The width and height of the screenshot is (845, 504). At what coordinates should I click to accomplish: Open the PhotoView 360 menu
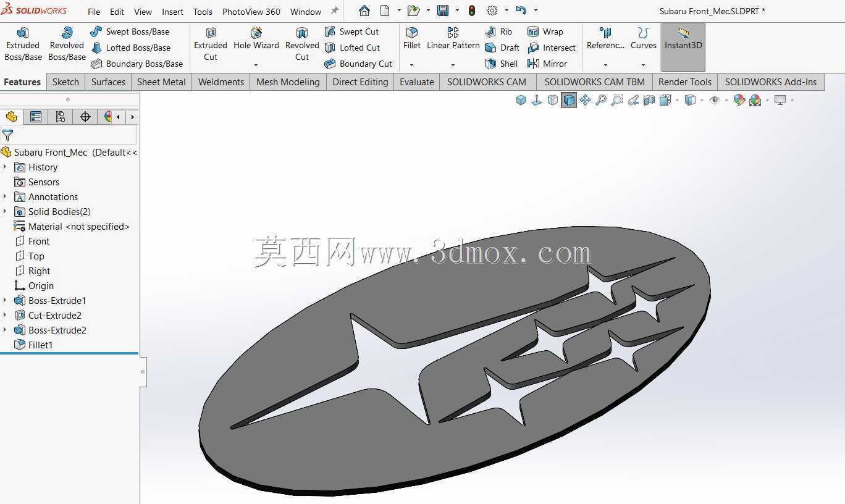pos(251,12)
